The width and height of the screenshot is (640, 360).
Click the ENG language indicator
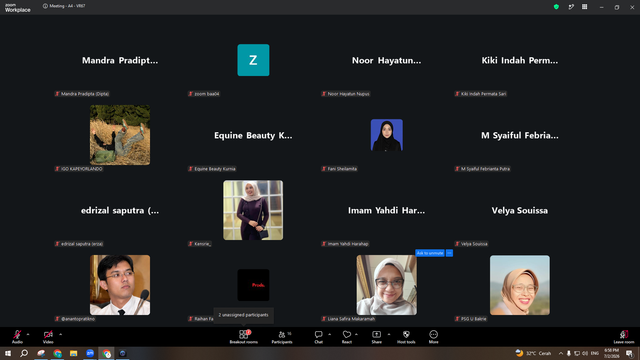pos(595,353)
